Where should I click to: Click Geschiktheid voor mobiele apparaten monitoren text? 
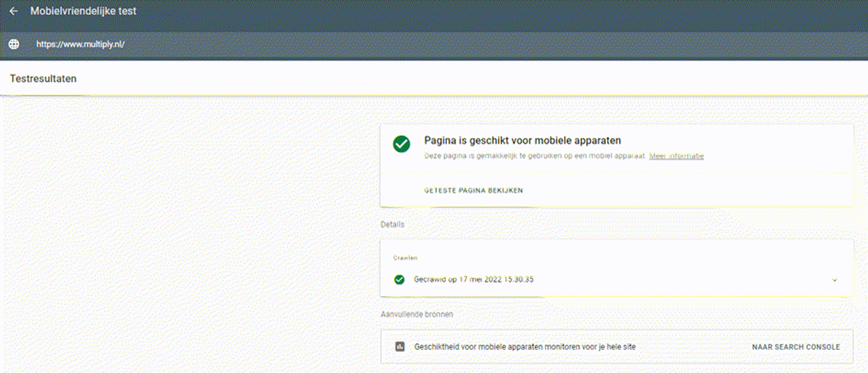click(525, 347)
